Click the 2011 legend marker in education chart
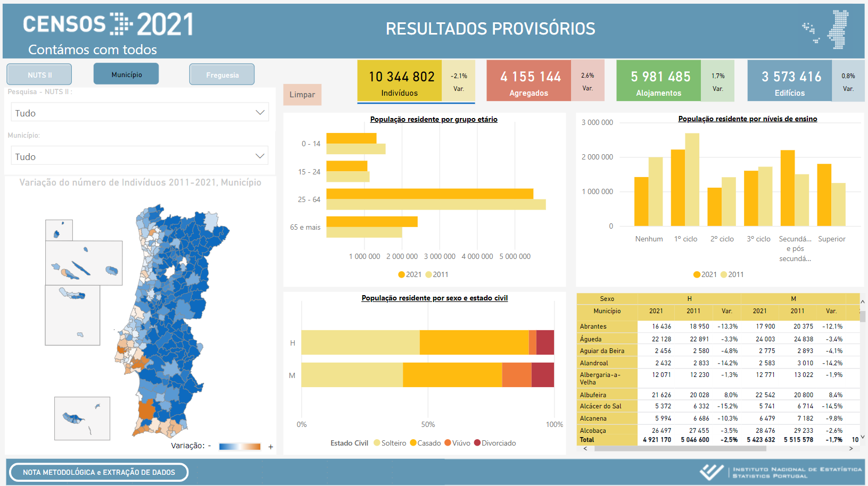The height and width of the screenshot is (486, 868). point(723,274)
